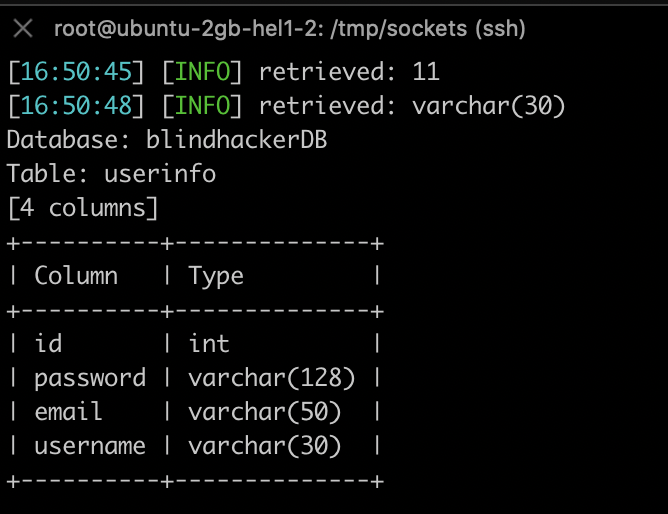The height and width of the screenshot is (514, 668).
Task: Click the username column entry
Action: (90, 446)
